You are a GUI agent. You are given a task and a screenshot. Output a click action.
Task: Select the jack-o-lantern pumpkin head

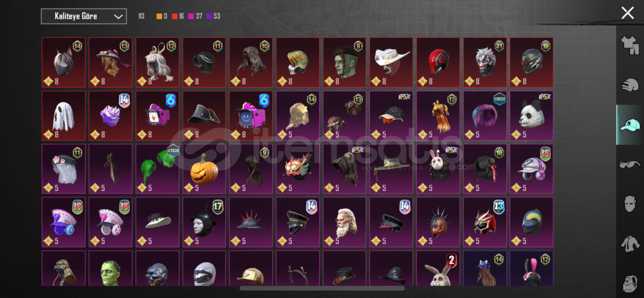click(204, 169)
